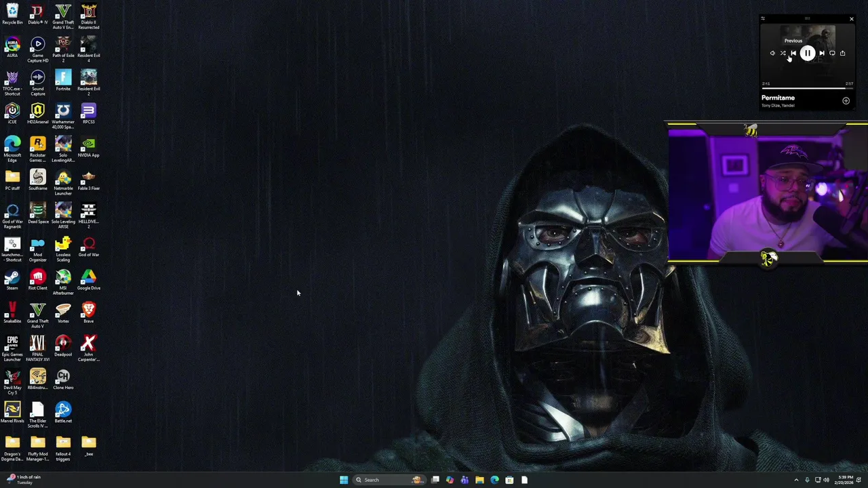Viewport: 868px width, 488px height.
Task: Click the RPCS3 emulator icon
Action: pyautogui.click(x=88, y=114)
